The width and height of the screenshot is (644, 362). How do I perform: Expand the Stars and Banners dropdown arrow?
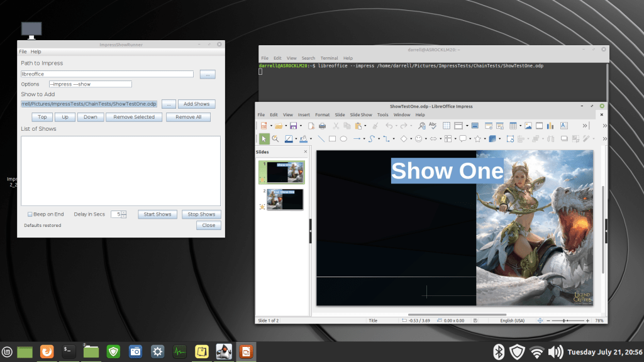[485, 139]
